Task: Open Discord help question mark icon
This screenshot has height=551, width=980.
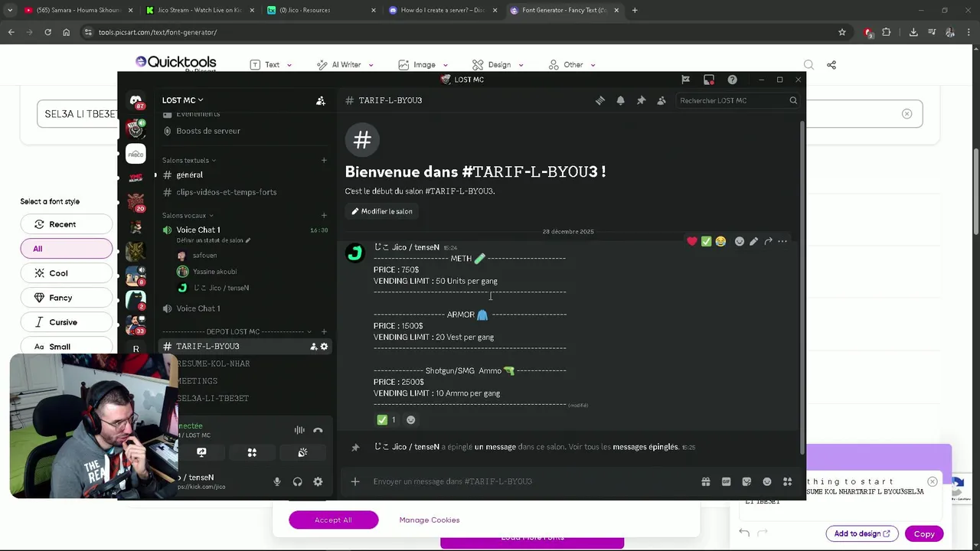Action: point(732,80)
